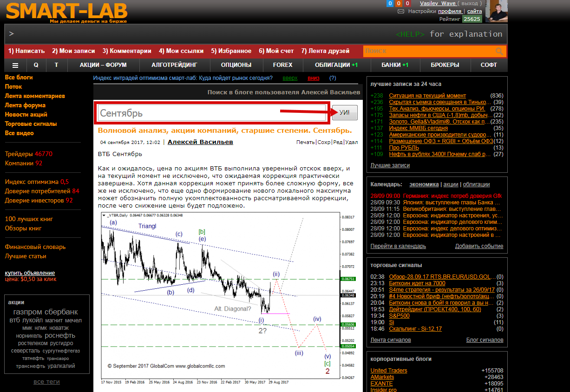Screen dimensions: 570x392
Task: Open сайта settings link
Action: (474, 11)
